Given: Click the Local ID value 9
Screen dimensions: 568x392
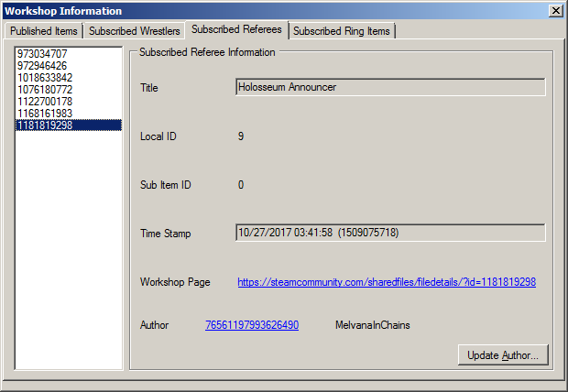Looking at the screenshot, I should click(240, 136).
